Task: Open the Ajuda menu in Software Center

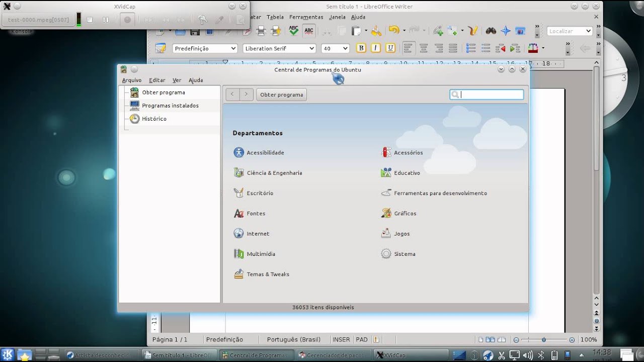Action: (x=196, y=80)
